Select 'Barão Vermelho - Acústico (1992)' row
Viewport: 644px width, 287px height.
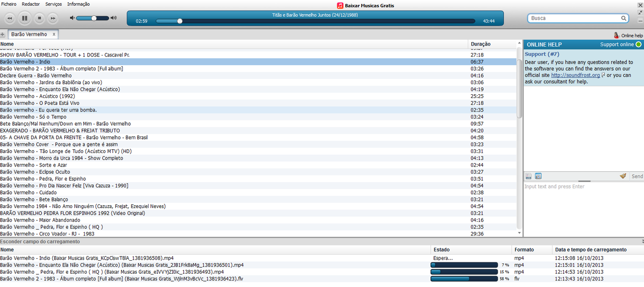click(x=258, y=96)
